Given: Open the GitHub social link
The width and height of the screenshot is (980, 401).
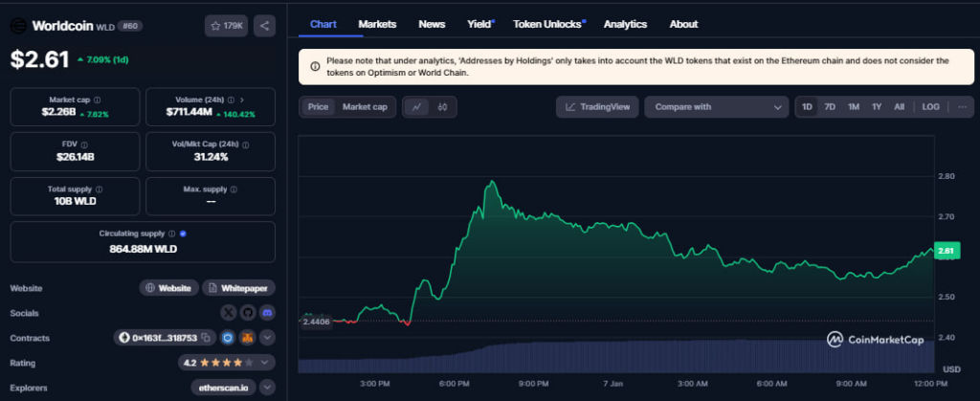Looking at the screenshot, I should 247,312.
